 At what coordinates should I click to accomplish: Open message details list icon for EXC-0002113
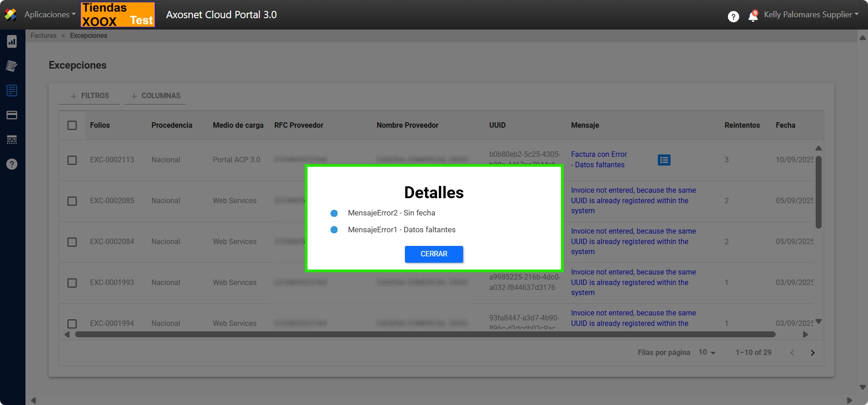pyautogui.click(x=664, y=160)
